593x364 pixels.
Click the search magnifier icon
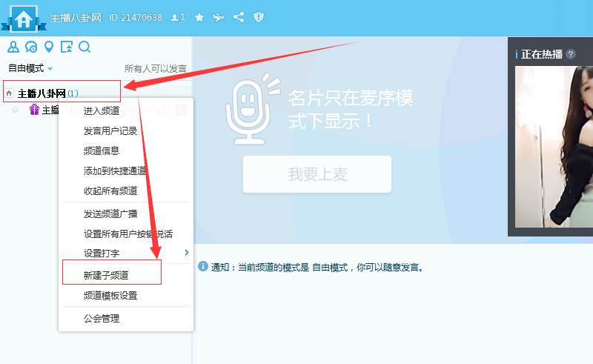pyautogui.click(x=85, y=47)
